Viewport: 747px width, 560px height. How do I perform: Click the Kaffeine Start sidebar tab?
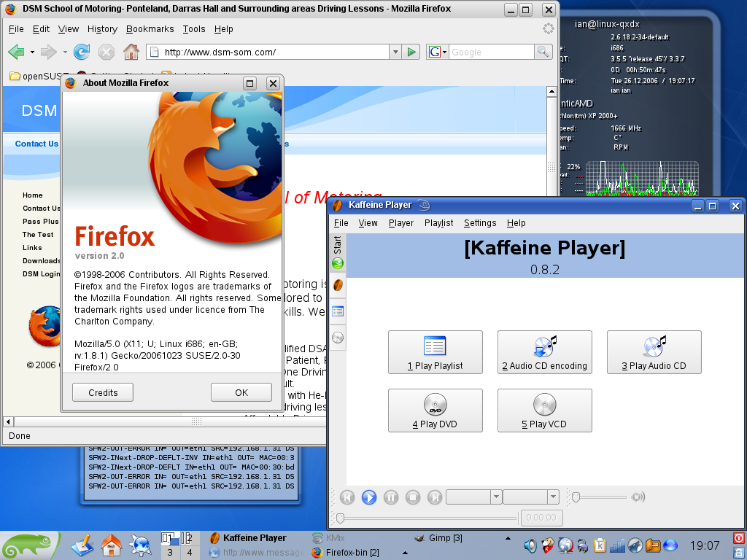point(337,252)
